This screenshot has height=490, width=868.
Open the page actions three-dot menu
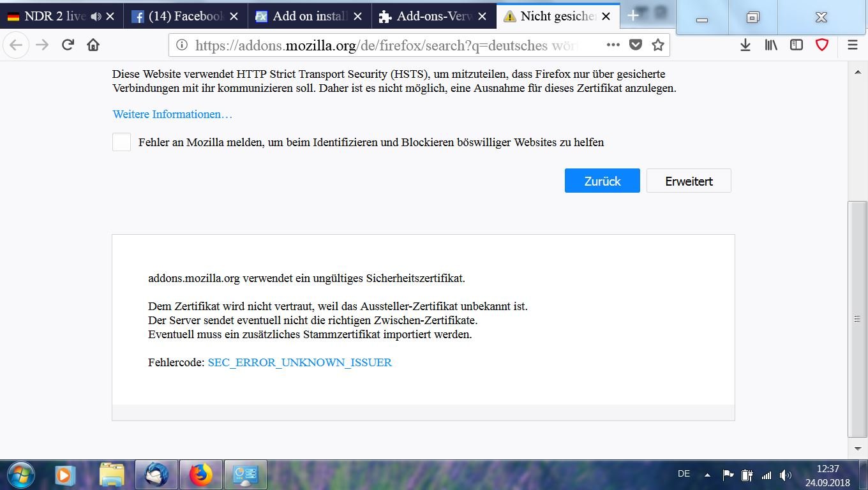pyautogui.click(x=613, y=45)
